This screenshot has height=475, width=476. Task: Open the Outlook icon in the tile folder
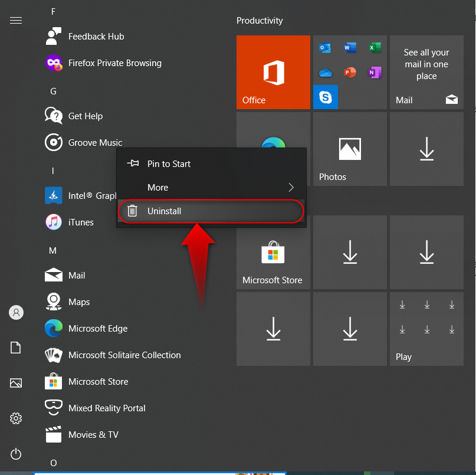tap(325, 48)
